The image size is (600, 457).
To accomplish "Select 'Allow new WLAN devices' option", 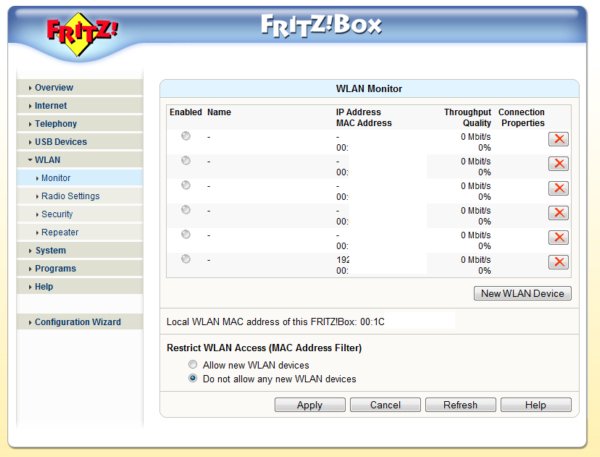I will click(x=193, y=365).
